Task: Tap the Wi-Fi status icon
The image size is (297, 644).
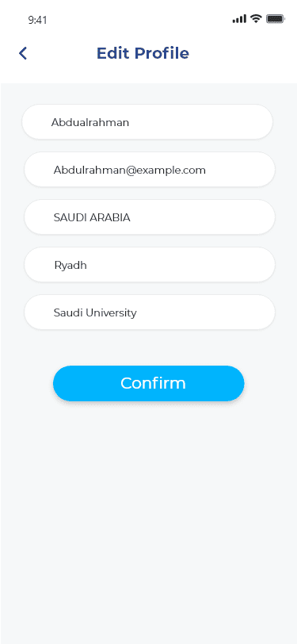Action: (x=257, y=18)
